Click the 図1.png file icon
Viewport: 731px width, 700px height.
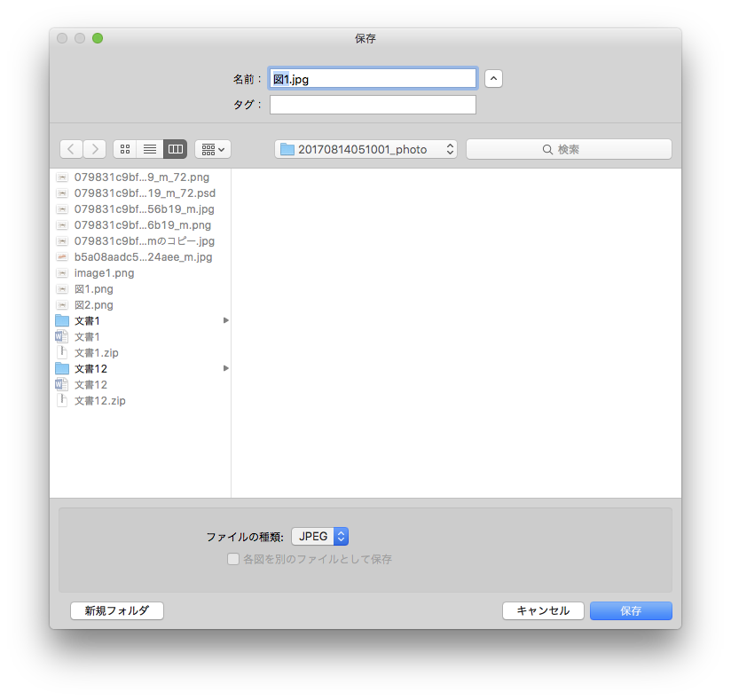(x=62, y=289)
